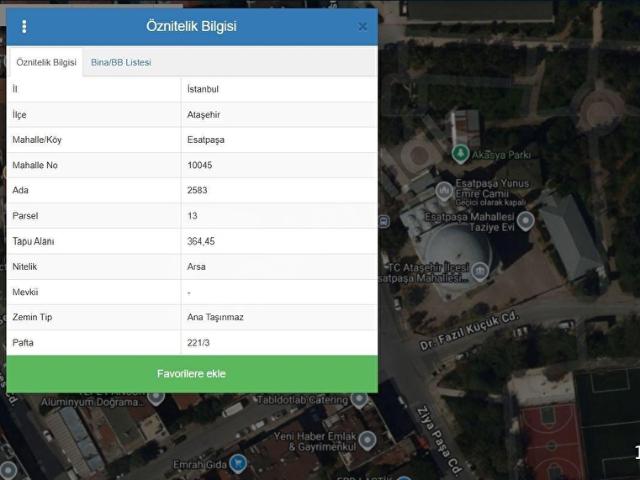
Task: Click the İstanbul value cell
Action: [x=279, y=89]
